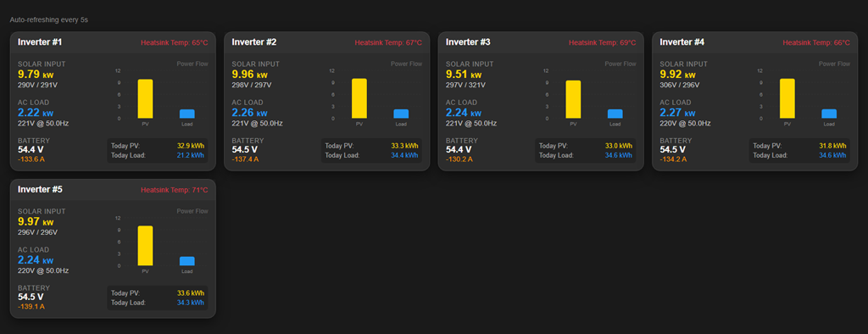Click the Inverter #3 card title

[x=468, y=42]
